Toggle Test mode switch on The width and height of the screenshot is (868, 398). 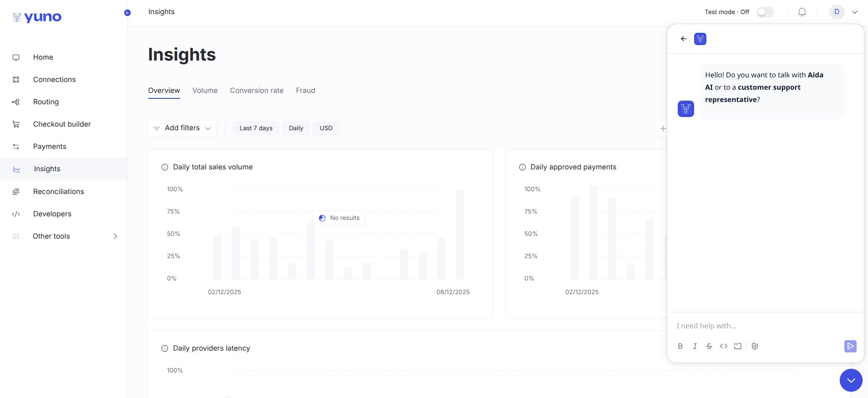pos(765,12)
